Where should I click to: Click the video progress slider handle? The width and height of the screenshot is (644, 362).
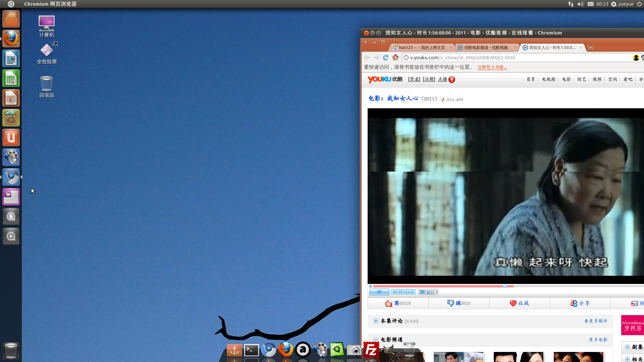[x=505, y=286]
